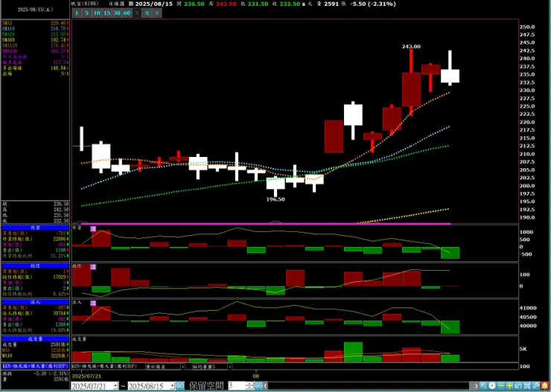Image resolution: width=551 pixels, height=392 pixels.
Task: Increase reserve space with the spinner arrows
Action: (249, 384)
